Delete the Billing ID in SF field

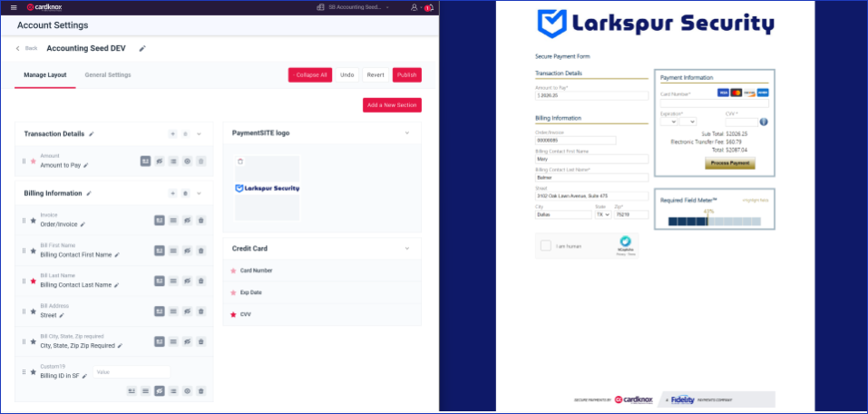pos(201,390)
